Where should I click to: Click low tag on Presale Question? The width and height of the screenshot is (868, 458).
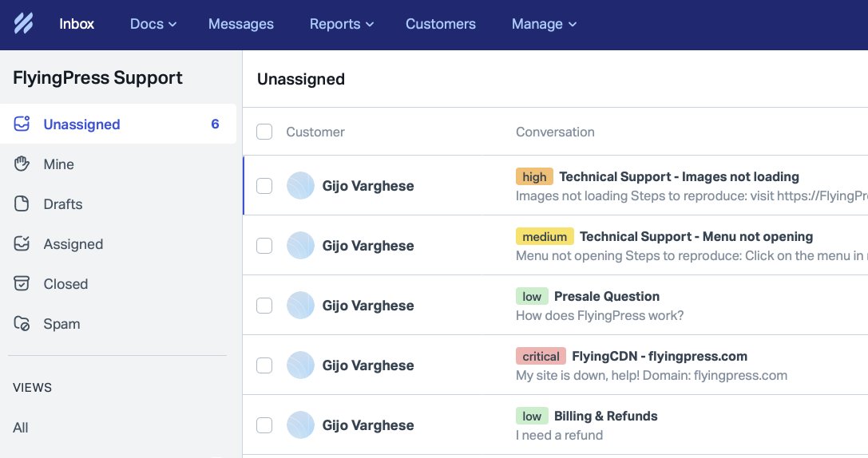(532, 296)
